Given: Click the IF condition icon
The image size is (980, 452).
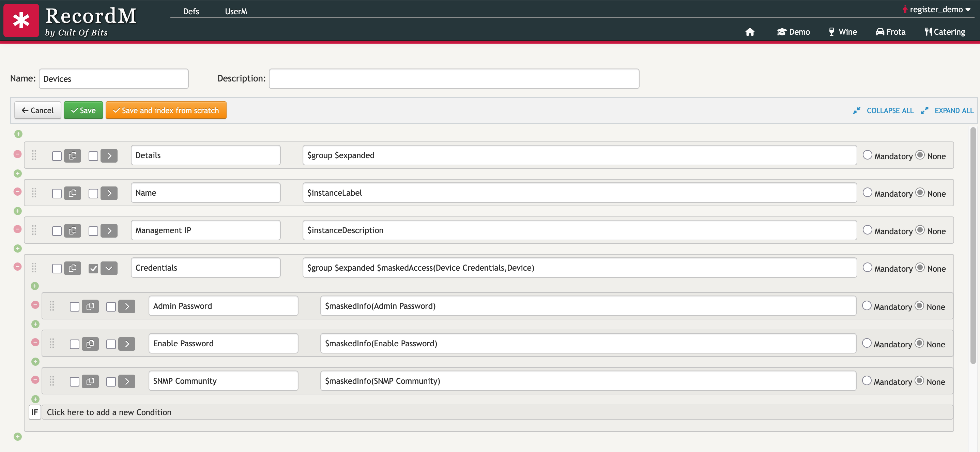Looking at the screenshot, I should pos(35,412).
